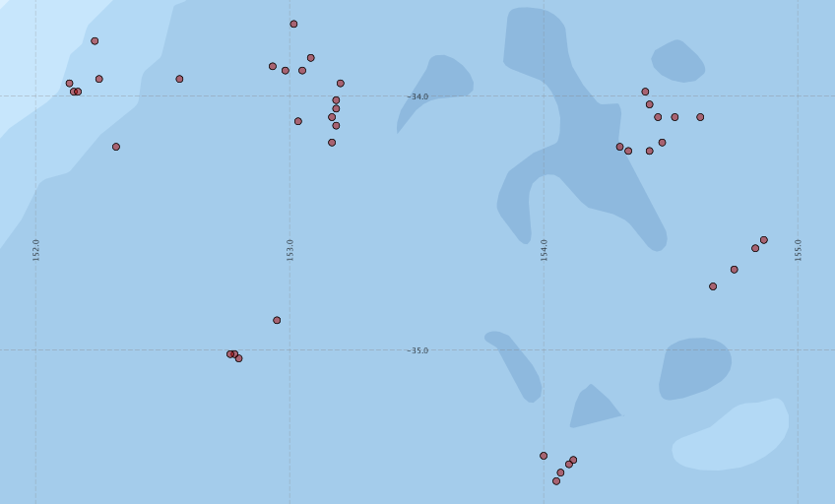This screenshot has height=504, width=835.
Task: Click the 154.0 longitude grid label
Action: (x=544, y=250)
